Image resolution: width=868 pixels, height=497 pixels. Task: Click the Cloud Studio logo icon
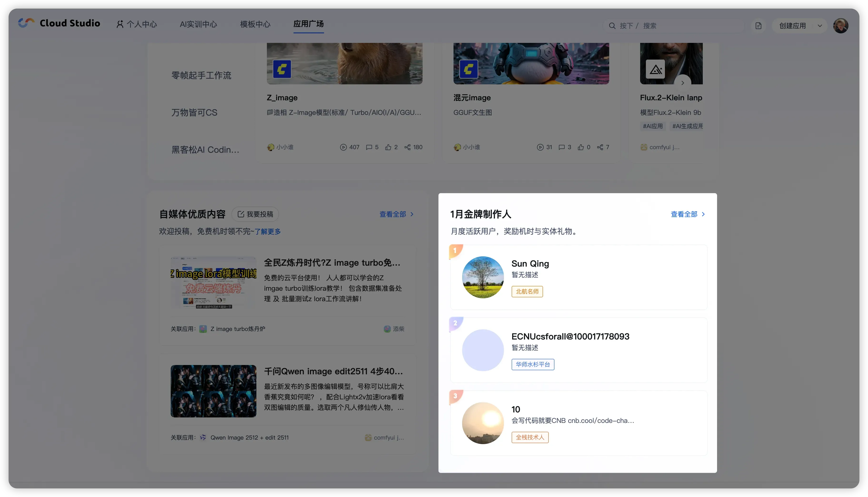[26, 23]
